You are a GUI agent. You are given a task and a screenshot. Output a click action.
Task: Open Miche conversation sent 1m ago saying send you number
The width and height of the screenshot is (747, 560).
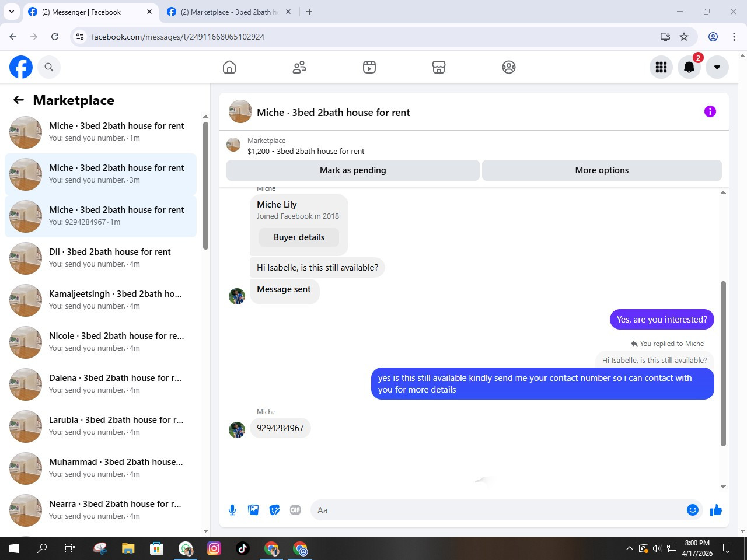coord(100,132)
